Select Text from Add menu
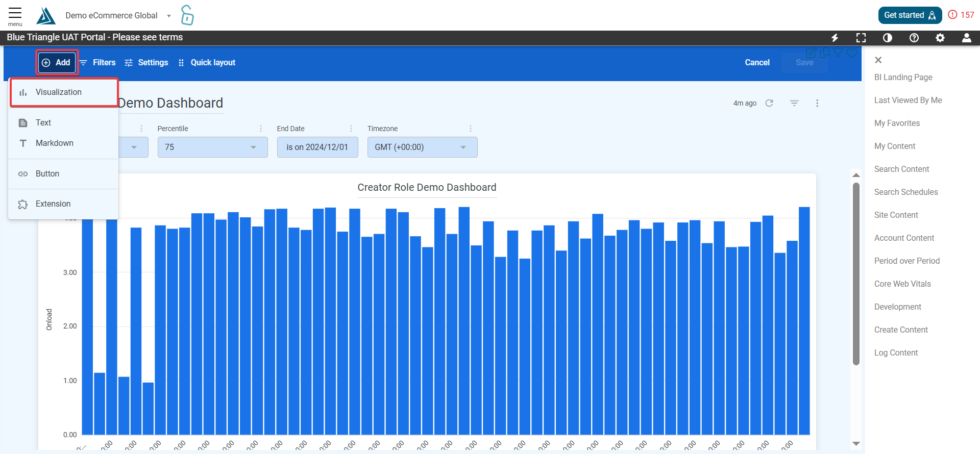Image resolution: width=980 pixels, height=454 pixels. pyautogui.click(x=63, y=123)
